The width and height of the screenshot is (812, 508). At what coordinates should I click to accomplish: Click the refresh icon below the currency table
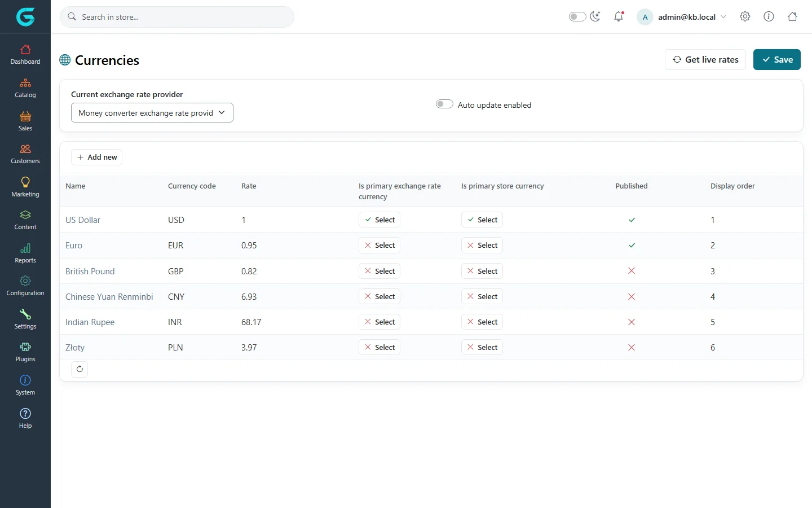pos(80,369)
